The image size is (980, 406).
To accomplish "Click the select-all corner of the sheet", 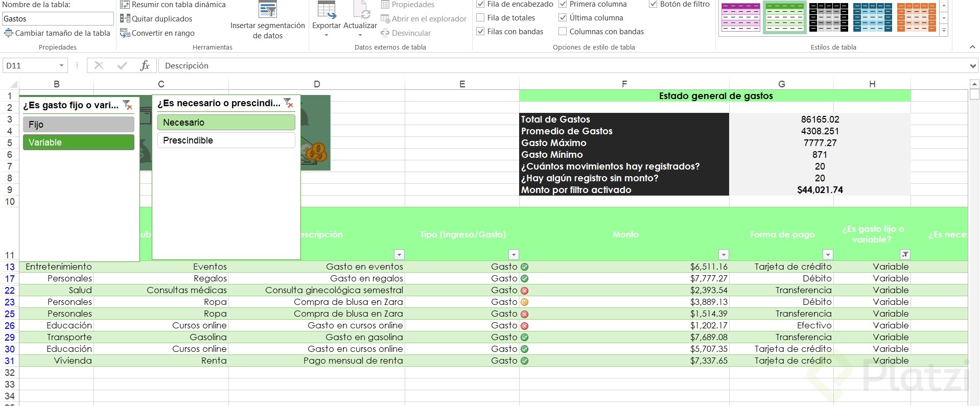I will tap(13, 84).
